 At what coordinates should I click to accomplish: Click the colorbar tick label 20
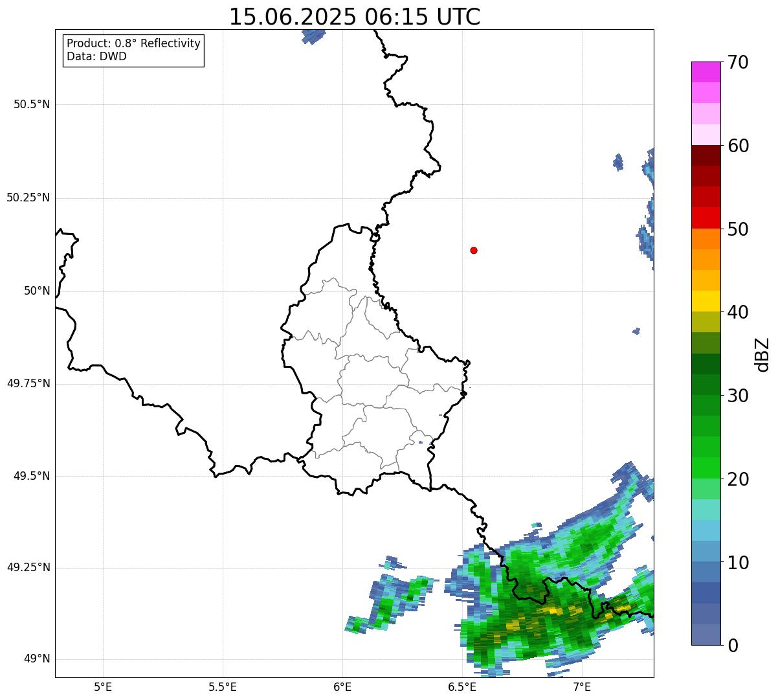pos(738,479)
